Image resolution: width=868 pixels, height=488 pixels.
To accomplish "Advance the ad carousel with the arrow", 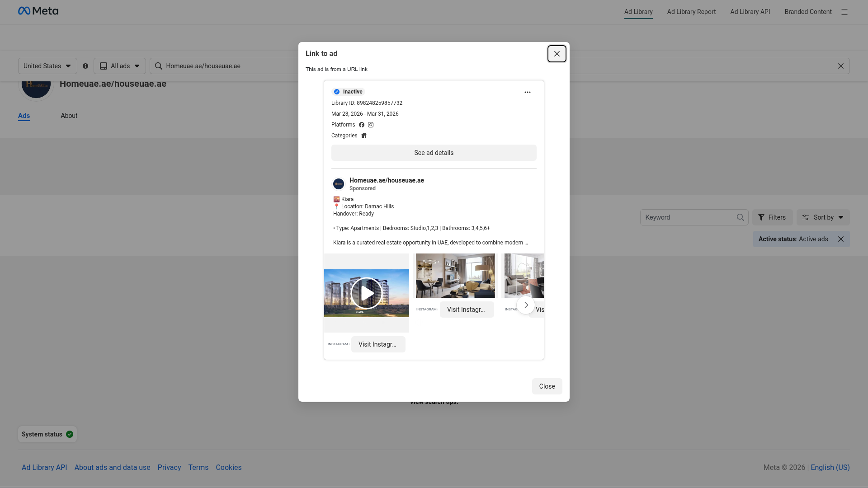I will point(526,305).
